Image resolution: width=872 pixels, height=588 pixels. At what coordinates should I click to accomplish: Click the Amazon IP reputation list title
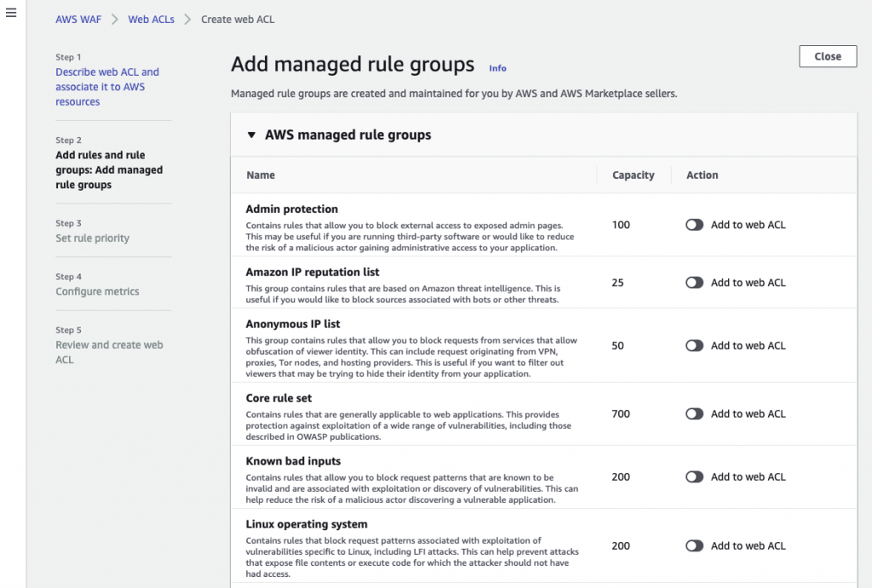coord(313,272)
